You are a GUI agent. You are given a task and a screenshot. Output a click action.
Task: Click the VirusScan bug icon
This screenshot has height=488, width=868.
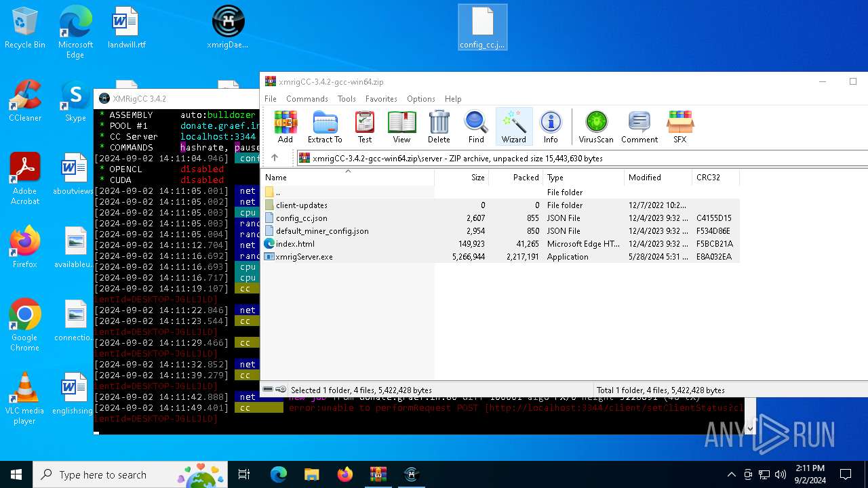(596, 127)
